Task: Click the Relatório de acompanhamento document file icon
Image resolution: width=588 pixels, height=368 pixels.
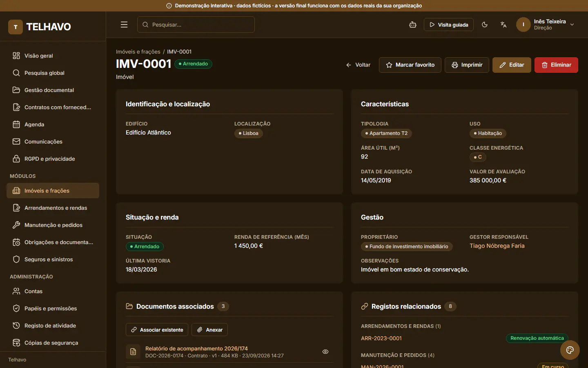Action: click(133, 352)
